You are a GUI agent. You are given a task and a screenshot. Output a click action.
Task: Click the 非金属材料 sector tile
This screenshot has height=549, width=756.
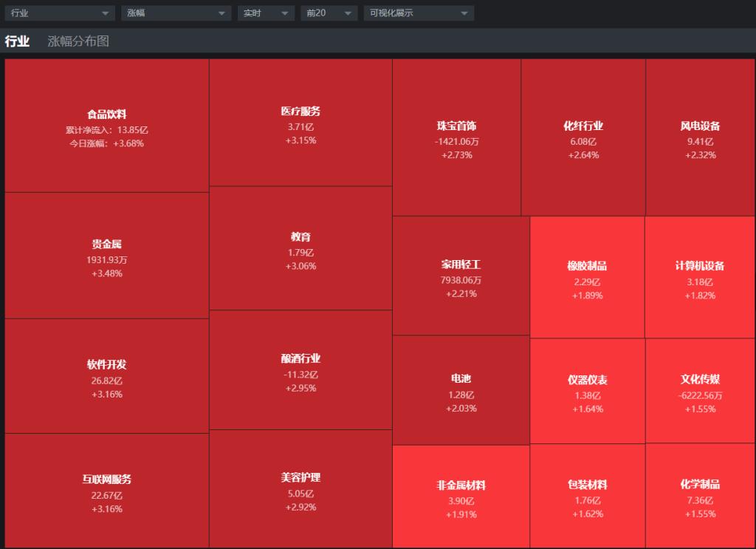pos(461,497)
